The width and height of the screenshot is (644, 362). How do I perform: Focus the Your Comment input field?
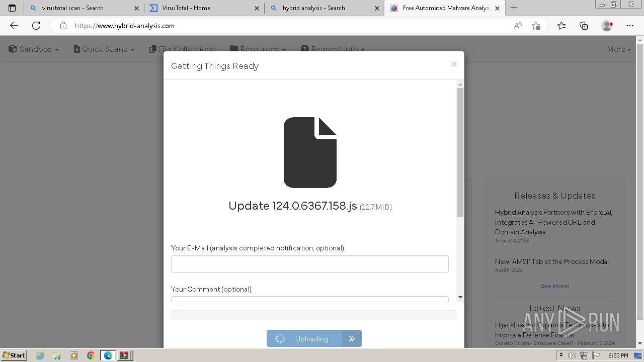point(310,299)
